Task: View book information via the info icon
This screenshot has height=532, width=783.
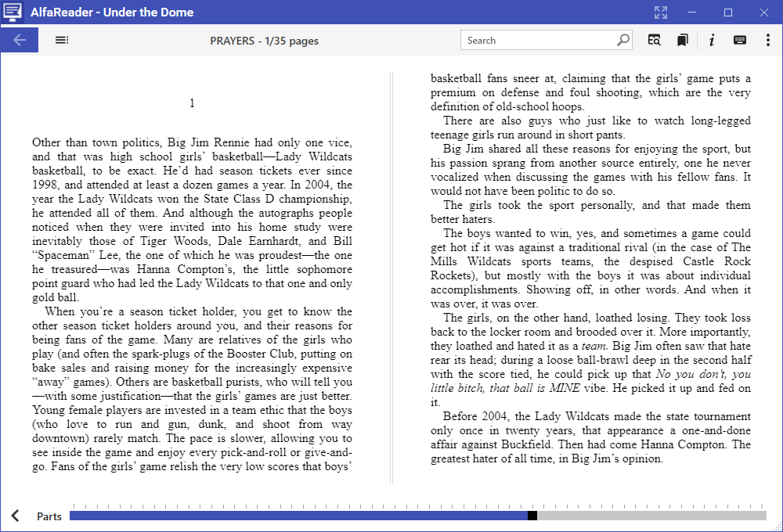Action: click(x=711, y=39)
